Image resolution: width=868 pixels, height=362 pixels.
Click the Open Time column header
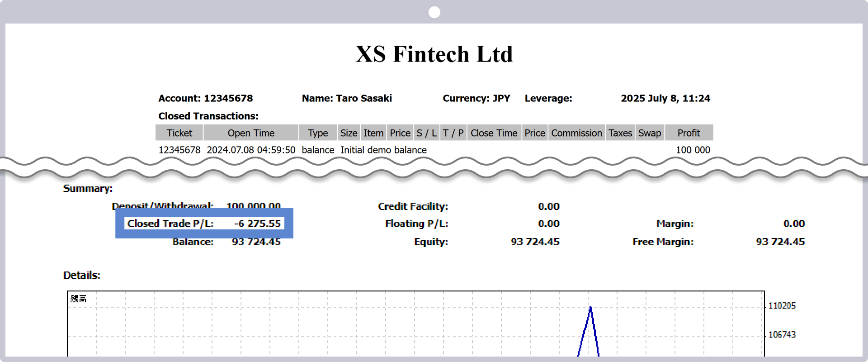tap(251, 133)
